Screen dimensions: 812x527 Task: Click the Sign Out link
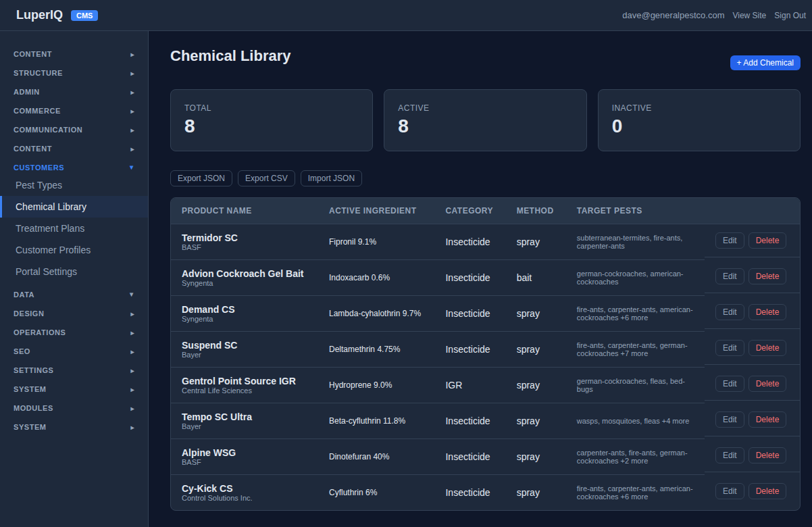(x=790, y=15)
